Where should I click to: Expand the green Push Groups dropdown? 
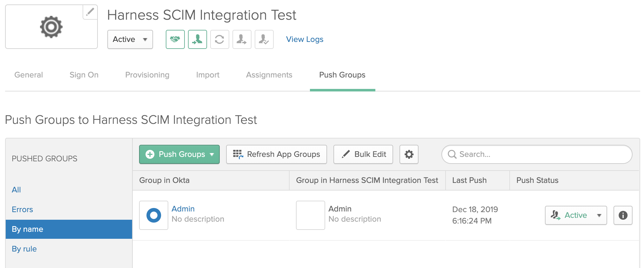coord(179,154)
